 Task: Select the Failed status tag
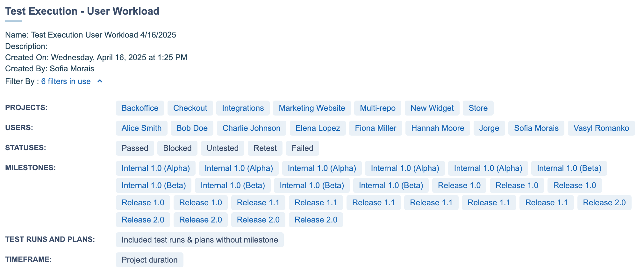click(x=302, y=148)
